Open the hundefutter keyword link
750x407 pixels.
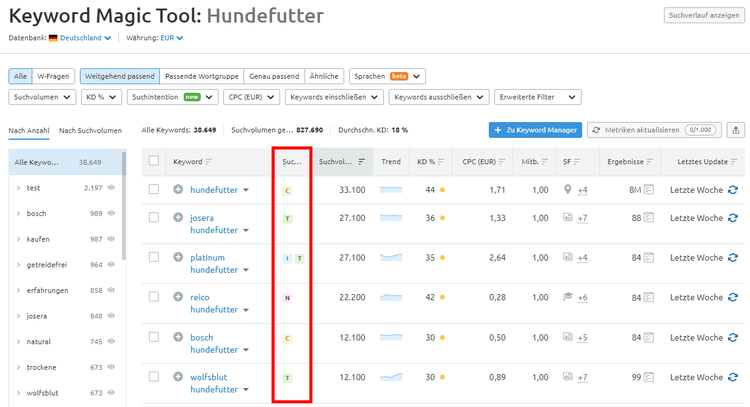(214, 190)
